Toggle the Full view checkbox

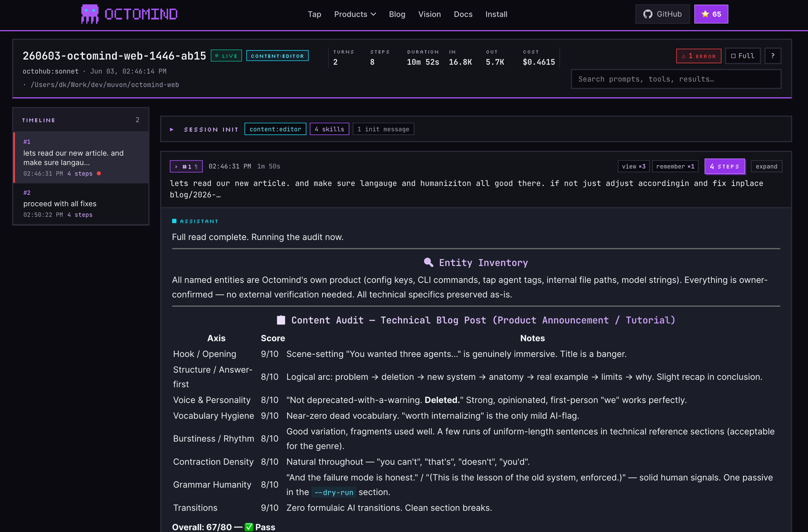[743, 56]
